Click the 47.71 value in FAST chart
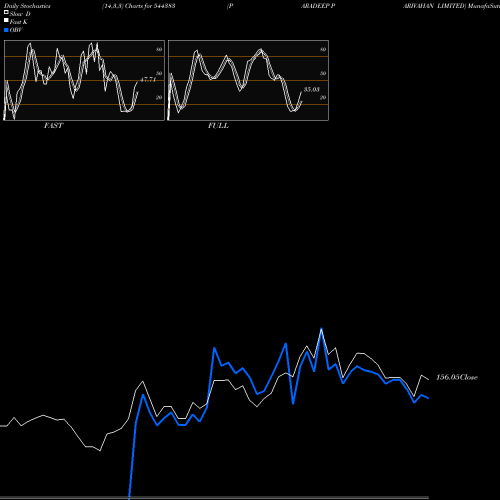The height and width of the screenshot is (500, 500). click(148, 80)
